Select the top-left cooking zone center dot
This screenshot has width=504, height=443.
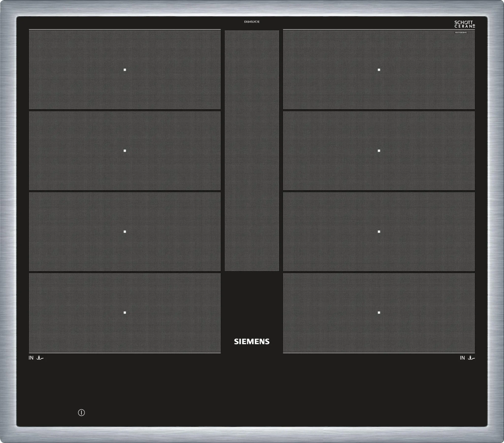(125, 70)
